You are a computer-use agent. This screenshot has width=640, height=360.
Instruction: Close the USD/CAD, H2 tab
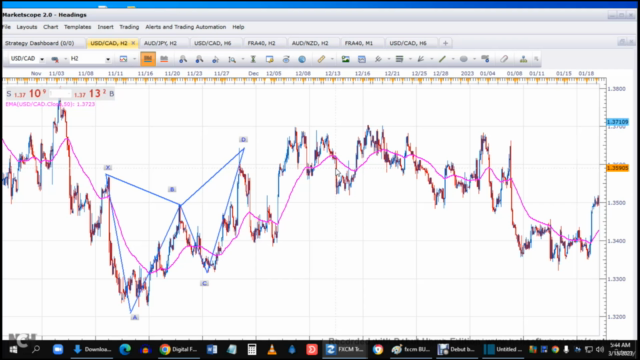(x=133, y=43)
